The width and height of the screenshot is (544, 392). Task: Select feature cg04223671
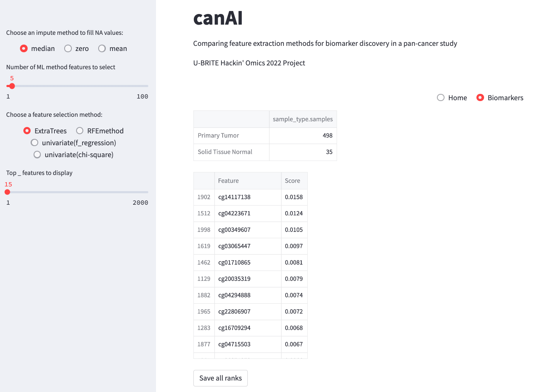(247, 213)
